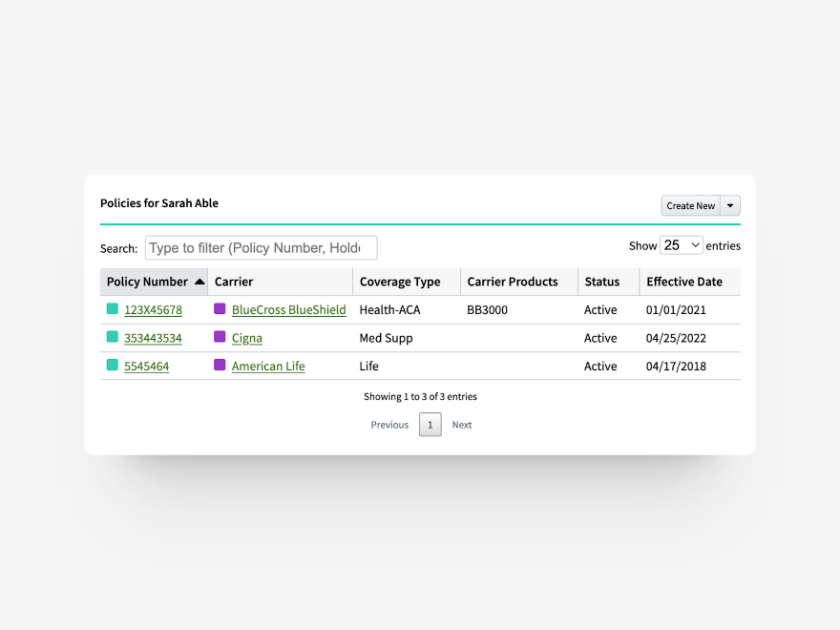Click teal square icon beside policy 5545464
Image resolution: width=840 pixels, height=630 pixels.
tap(113, 366)
